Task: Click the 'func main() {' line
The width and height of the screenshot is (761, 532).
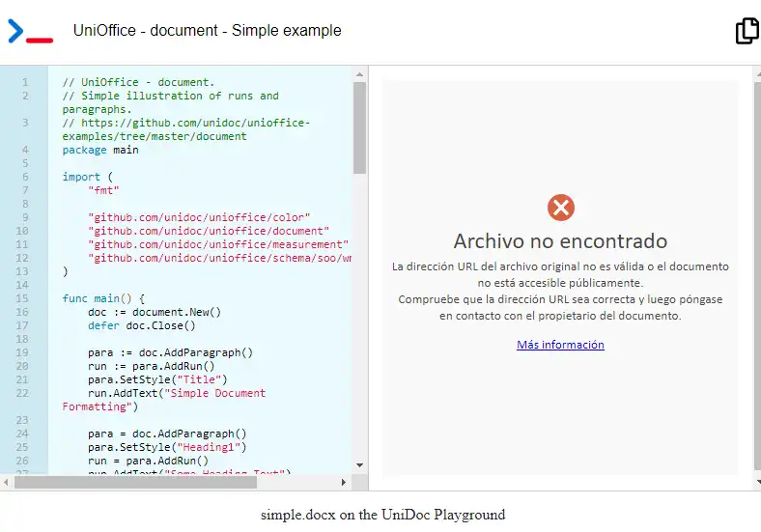Action: tap(103, 298)
